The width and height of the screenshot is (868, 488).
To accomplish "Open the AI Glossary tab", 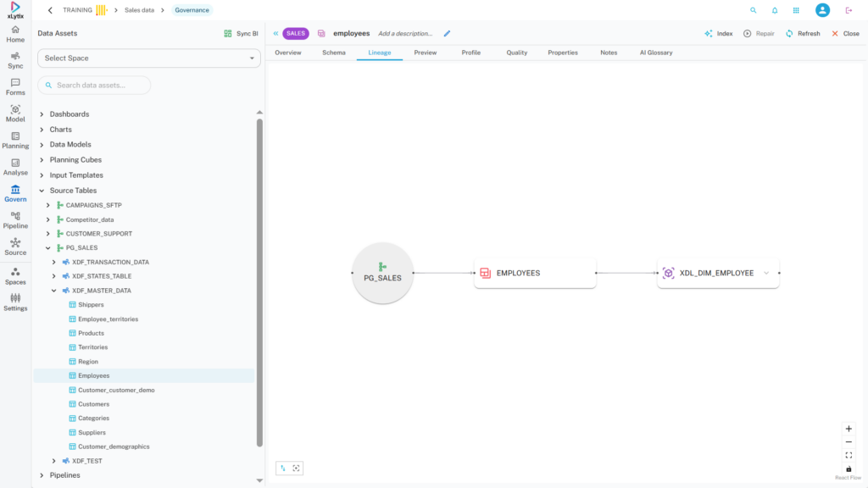I will coord(655,53).
